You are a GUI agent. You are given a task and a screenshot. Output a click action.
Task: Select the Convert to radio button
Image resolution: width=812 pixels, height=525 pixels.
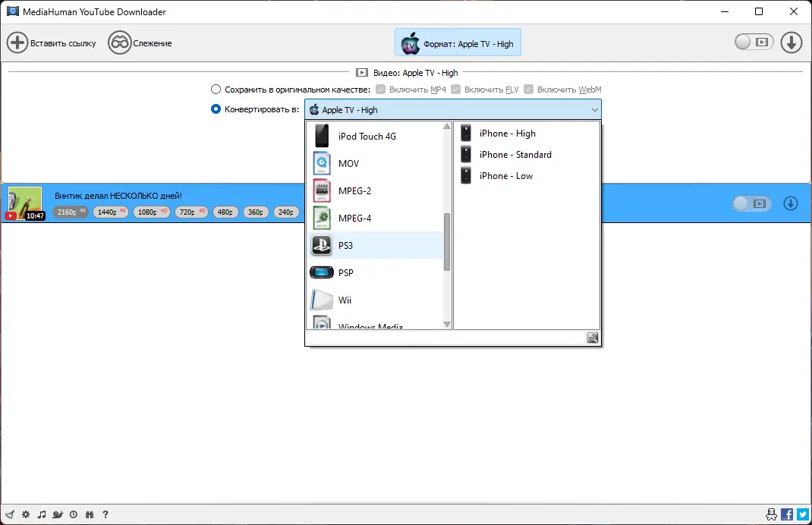pos(216,109)
